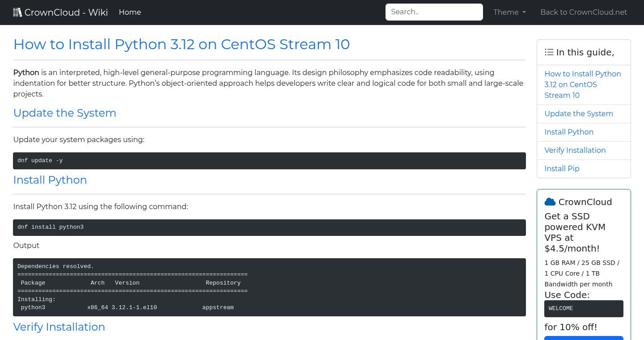The width and height of the screenshot is (644, 340).
Task: Click the Install Python section heading
Action: (50, 180)
